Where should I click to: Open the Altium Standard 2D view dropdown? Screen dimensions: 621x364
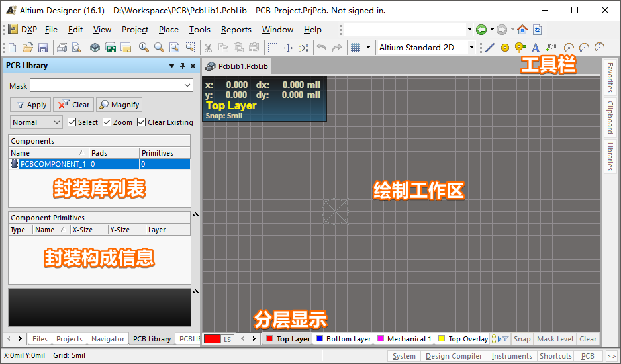click(x=471, y=48)
